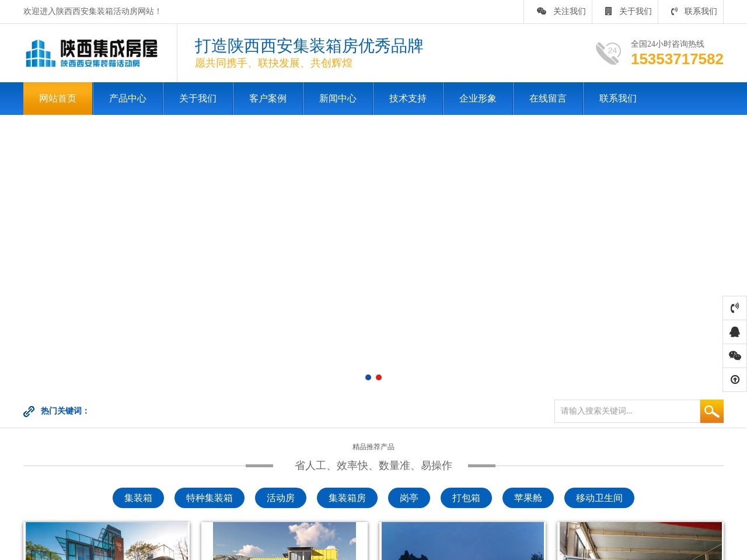Switch to the 在线留言 tab

(x=547, y=99)
